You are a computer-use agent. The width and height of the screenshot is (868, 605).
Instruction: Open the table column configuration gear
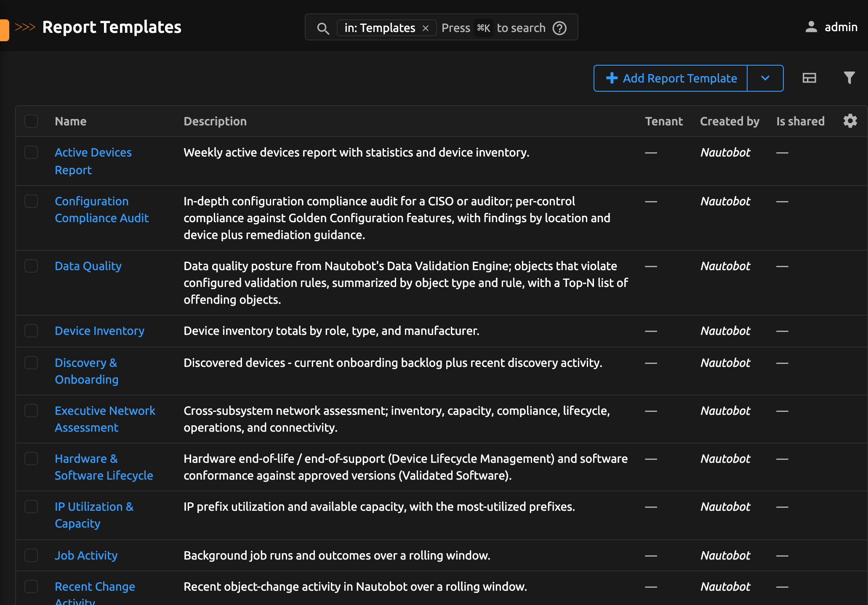pos(850,121)
